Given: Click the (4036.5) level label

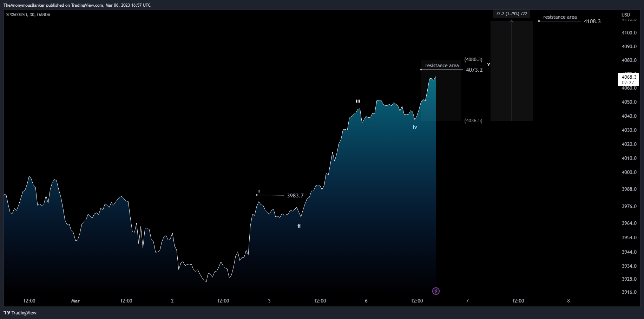Looking at the screenshot, I should point(473,121).
